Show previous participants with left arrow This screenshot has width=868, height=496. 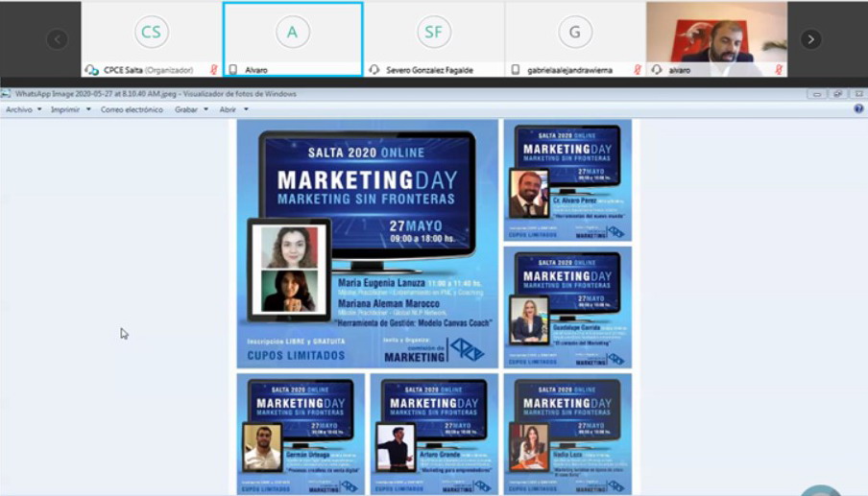click(57, 39)
